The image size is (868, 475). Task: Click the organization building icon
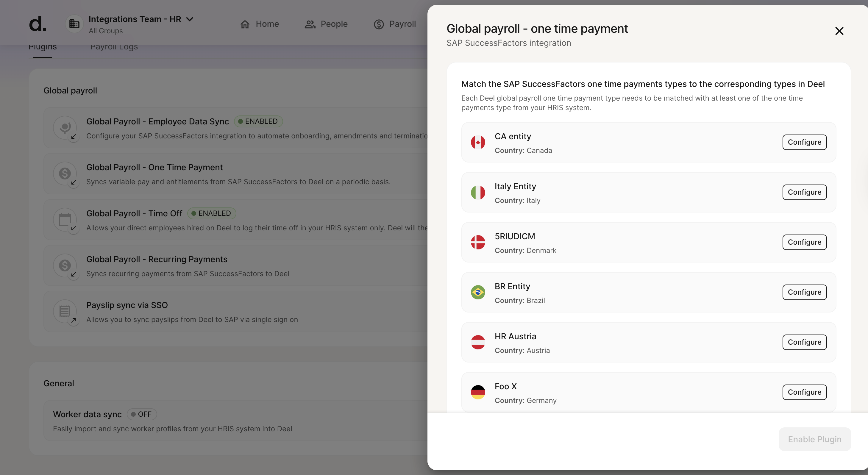(74, 24)
